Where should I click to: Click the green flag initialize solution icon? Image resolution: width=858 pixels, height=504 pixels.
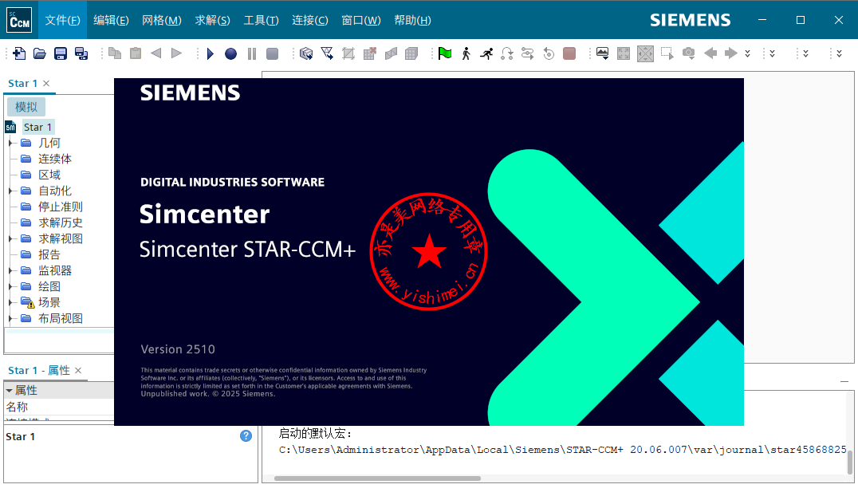point(445,53)
